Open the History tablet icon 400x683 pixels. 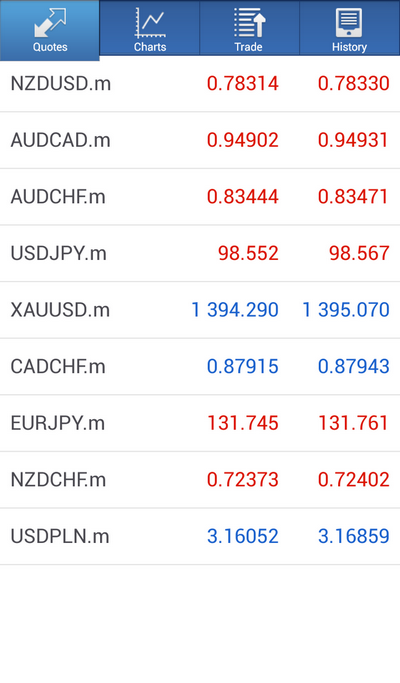click(x=349, y=23)
